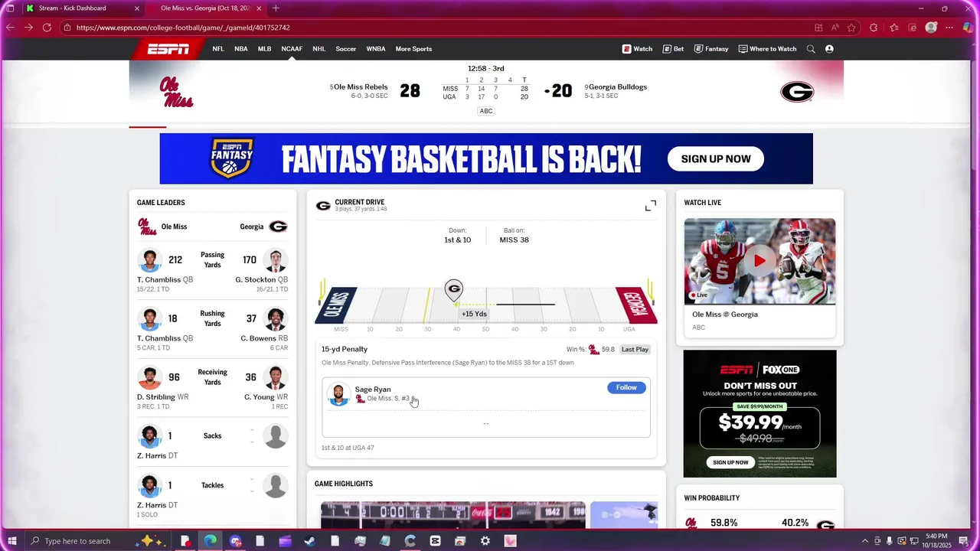Expand the current drive field fullscreen
Viewport: 980px width, 551px height.
point(651,206)
